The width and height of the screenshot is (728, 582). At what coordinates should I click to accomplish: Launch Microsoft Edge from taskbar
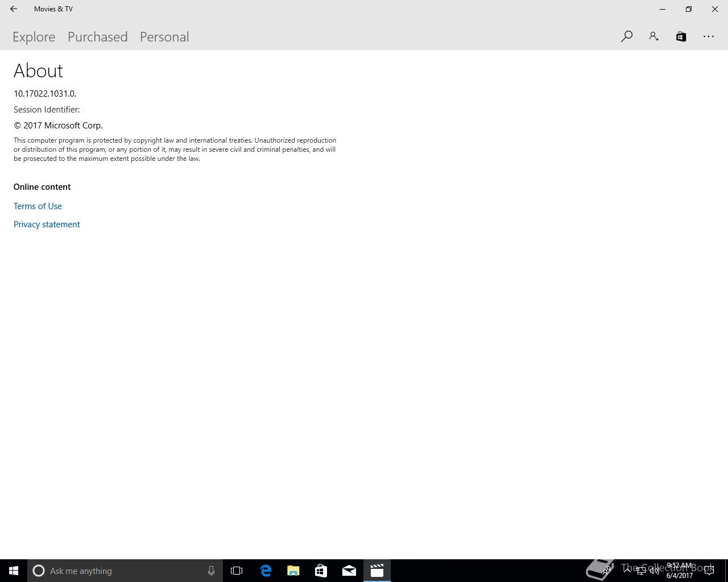pos(266,571)
